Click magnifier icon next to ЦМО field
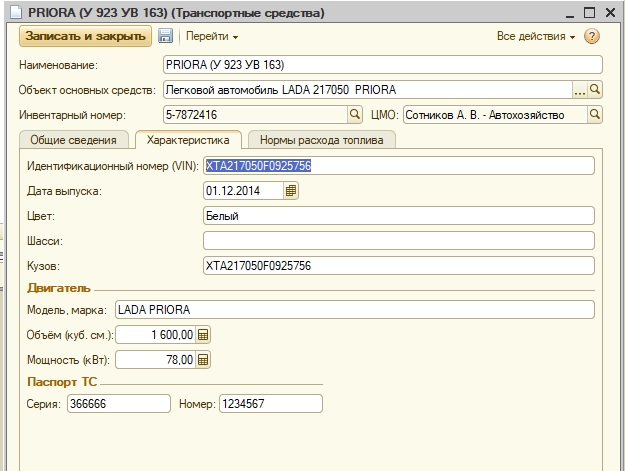 pos(595,115)
